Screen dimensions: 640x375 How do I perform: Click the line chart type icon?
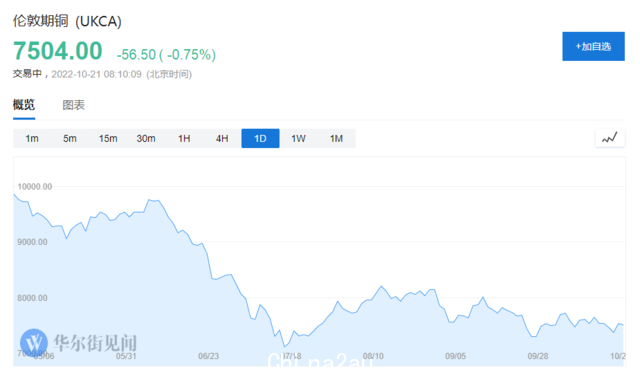[x=610, y=138]
